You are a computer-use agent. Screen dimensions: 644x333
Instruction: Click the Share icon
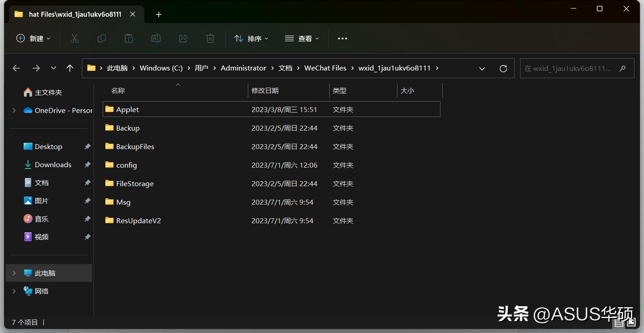coord(182,38)
